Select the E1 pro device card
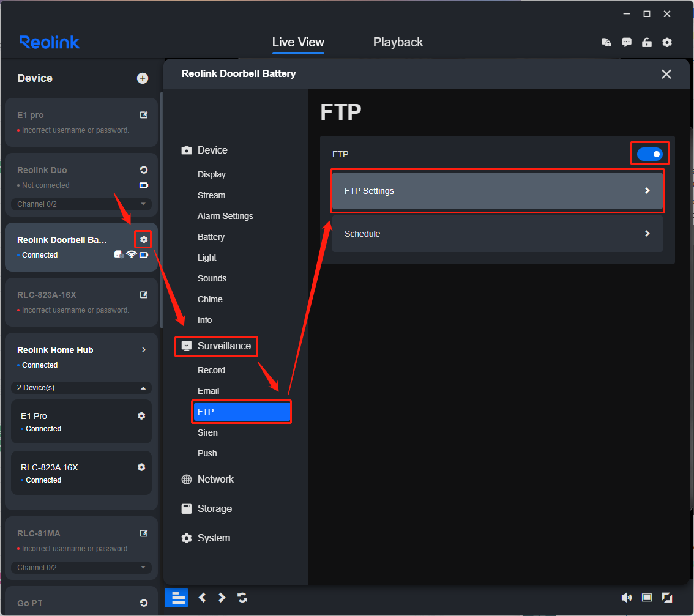This screenshot has height=616, width=694. pyautogui.click(x=81, y=122)
